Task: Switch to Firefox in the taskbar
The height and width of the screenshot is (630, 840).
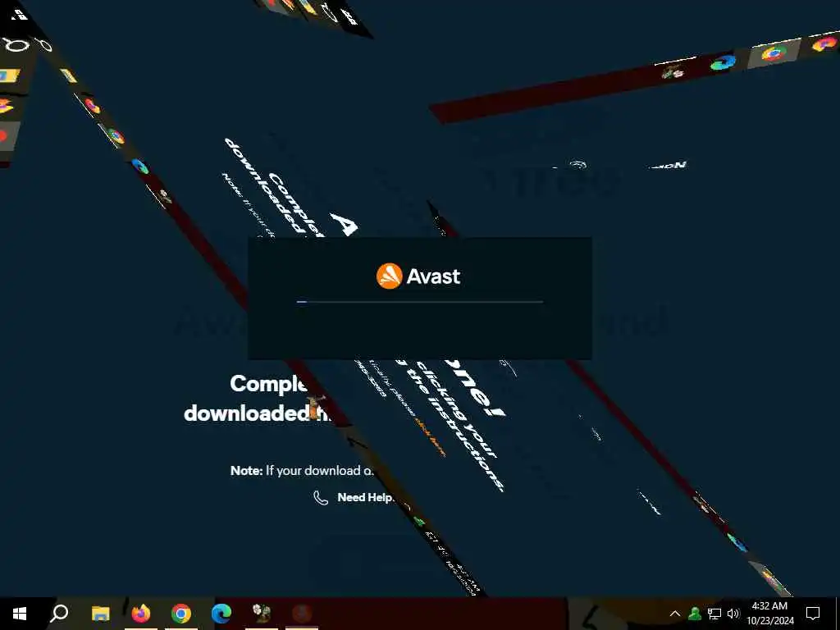Action: coord(141,614)
